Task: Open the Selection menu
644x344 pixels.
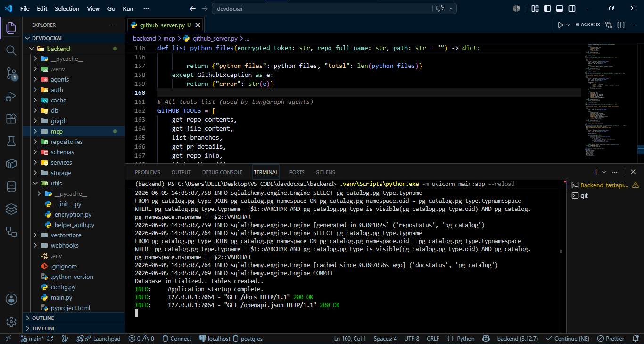Action: click(x=67, y=8)
